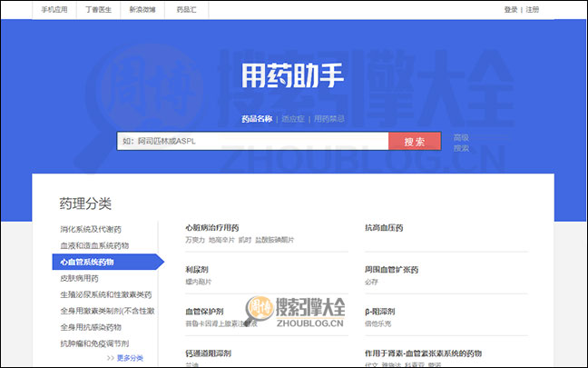588x368 pixels.
Task: Open the 药品汇 top navigation link
Action: 186,10
